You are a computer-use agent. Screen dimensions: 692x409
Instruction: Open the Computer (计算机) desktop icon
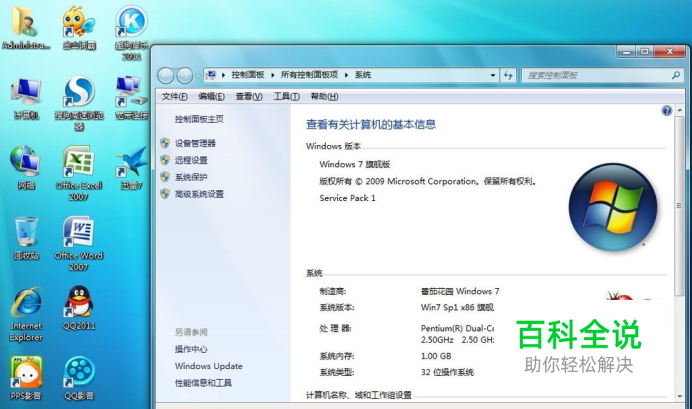click(26, 98)
